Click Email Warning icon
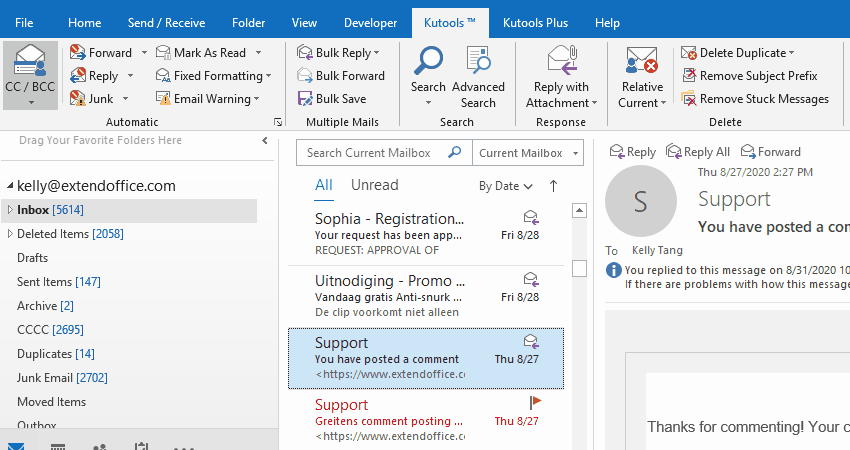 tap(163, 98)
